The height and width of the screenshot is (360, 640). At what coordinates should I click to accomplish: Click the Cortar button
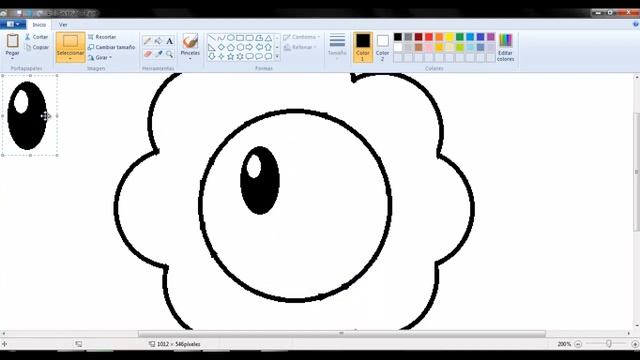click(x=36, y=37)
